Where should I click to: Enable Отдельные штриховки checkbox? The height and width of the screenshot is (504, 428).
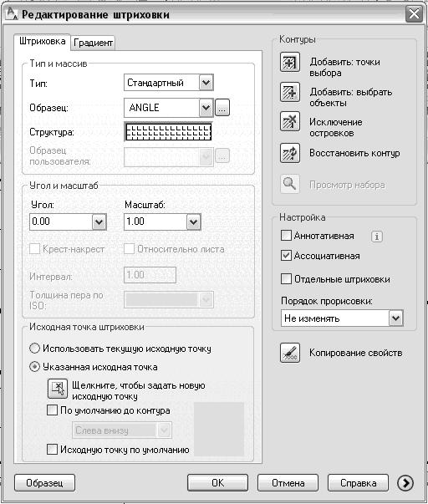pos(286,278)
